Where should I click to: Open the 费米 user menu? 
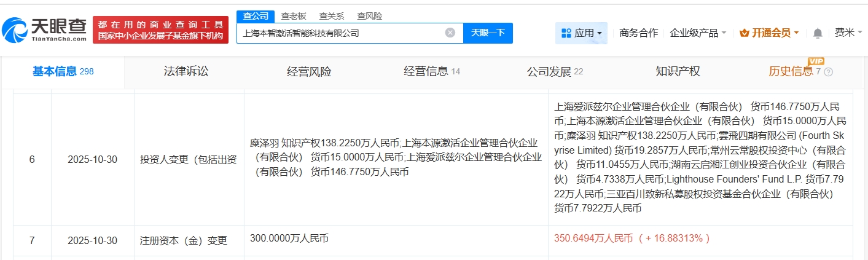click(x=848, y=33)
